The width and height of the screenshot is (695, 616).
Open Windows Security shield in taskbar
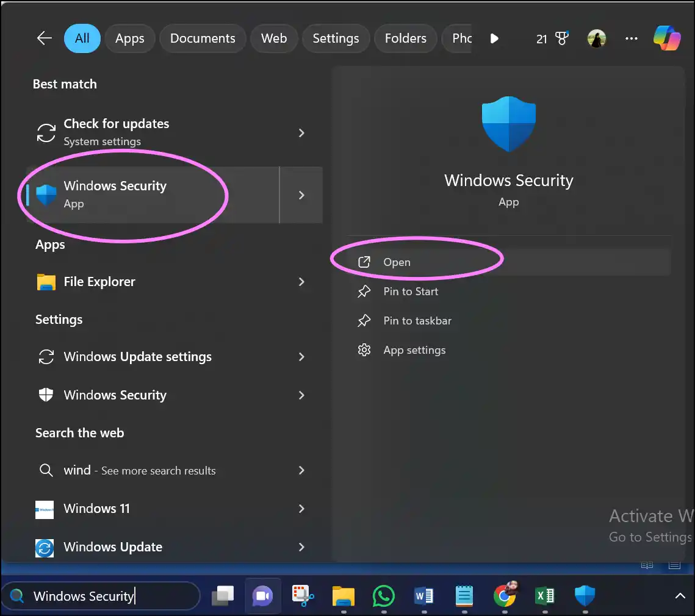click(x=585, y=596)
